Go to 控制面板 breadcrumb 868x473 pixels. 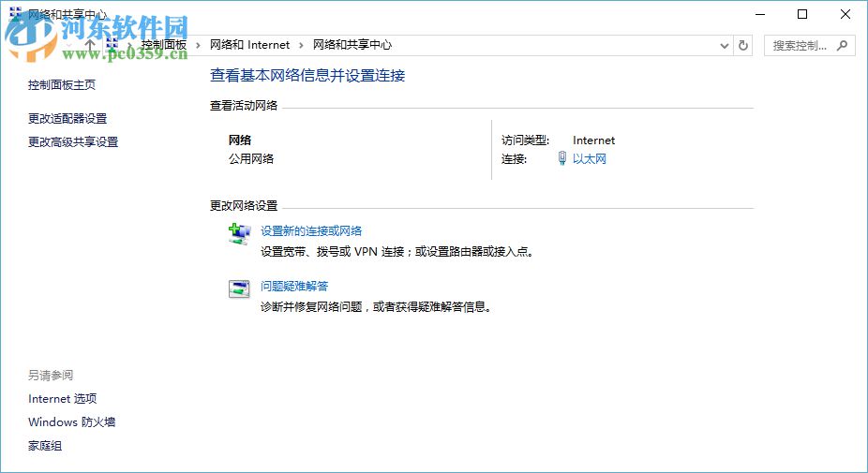164,45
